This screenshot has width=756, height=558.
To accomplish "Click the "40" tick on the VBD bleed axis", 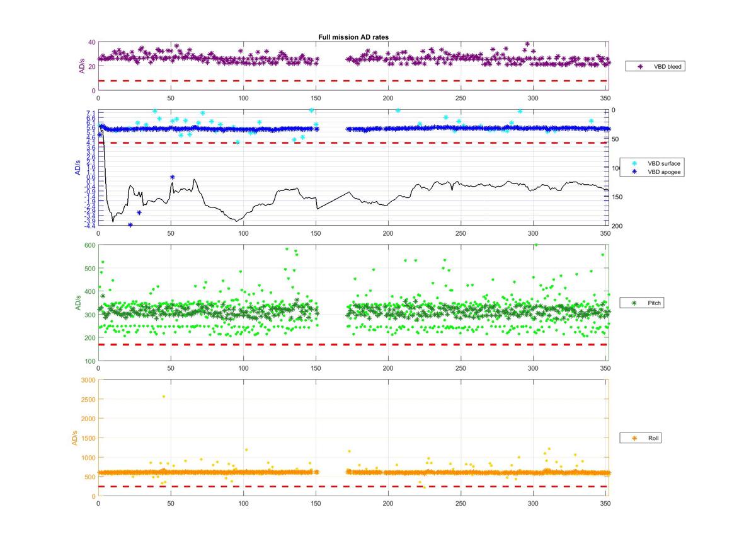I will click(x=91, y=42).
